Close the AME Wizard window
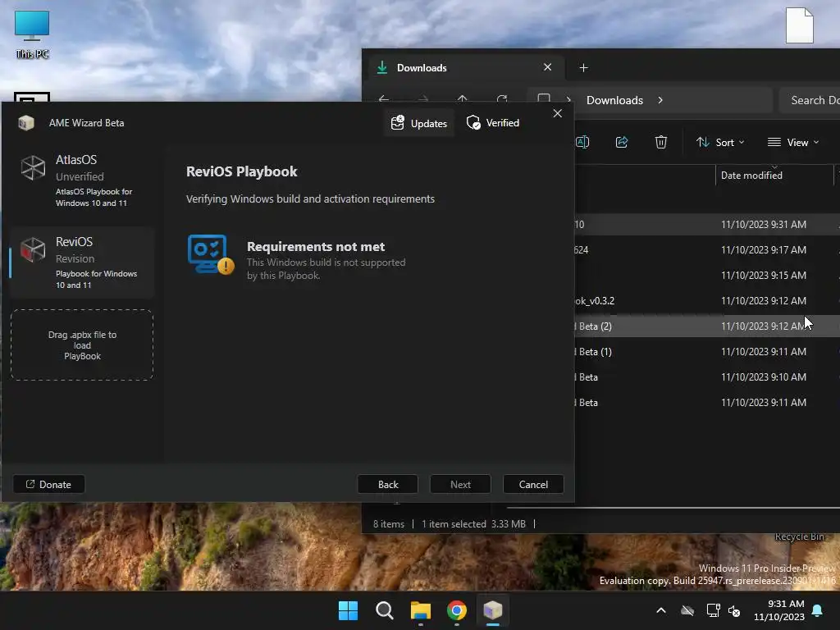 point(558,113)
